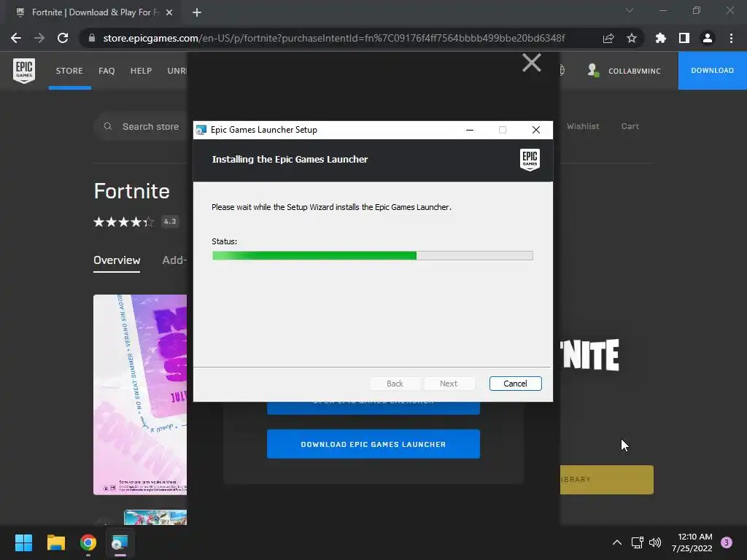The width and height of the screenshot is (747, 560).
Task: Open Chrome profile avatar icon
Action: coord(708,38)
